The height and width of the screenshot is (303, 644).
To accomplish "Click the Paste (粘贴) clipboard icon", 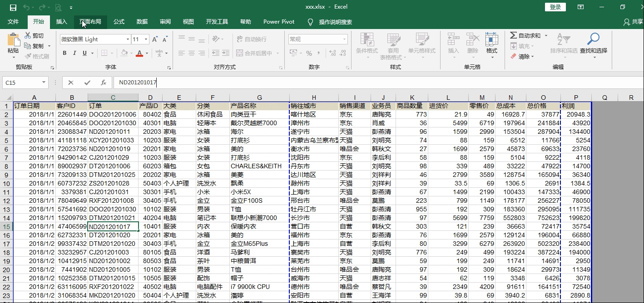I will (14, 40).
